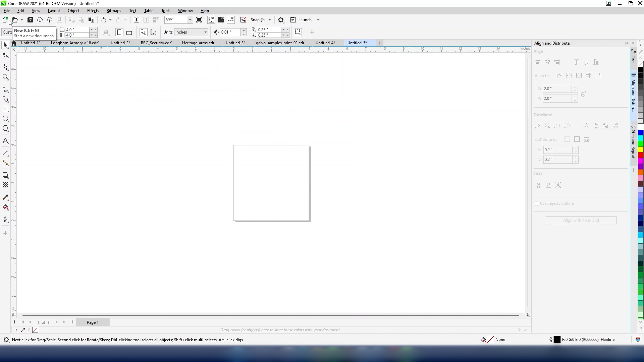This screenshot has width=644, height=362.
Task: Switch page to portrait orientation
Action: tap(119, 33)
